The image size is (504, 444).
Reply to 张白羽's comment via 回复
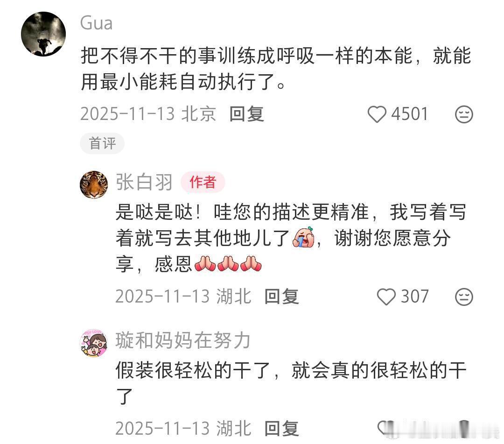(x=281, y=296)
